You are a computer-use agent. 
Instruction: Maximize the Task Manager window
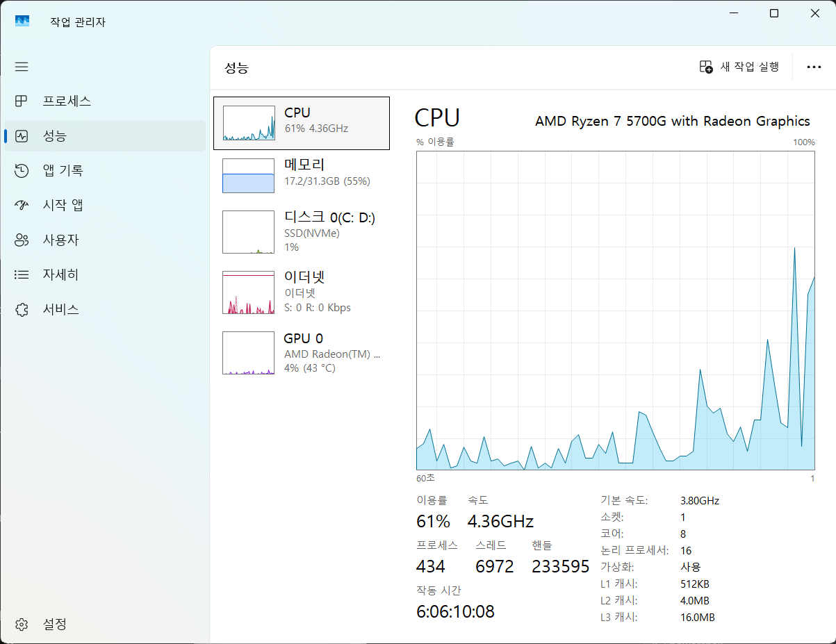(x=774, y=13)
